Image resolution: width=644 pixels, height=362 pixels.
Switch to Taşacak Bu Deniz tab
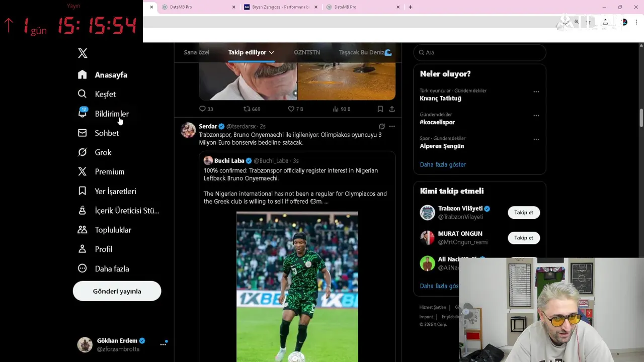click(x=365, y=52)
